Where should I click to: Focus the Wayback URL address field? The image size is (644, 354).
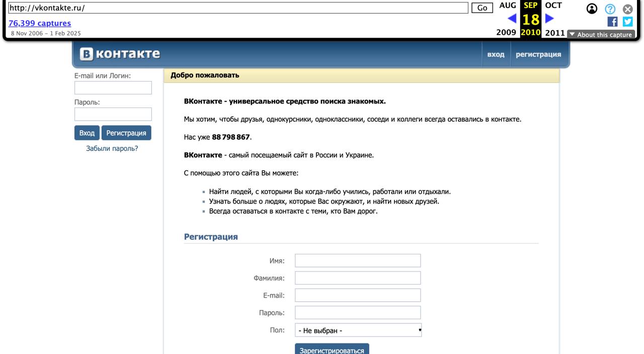coord(238,8)
